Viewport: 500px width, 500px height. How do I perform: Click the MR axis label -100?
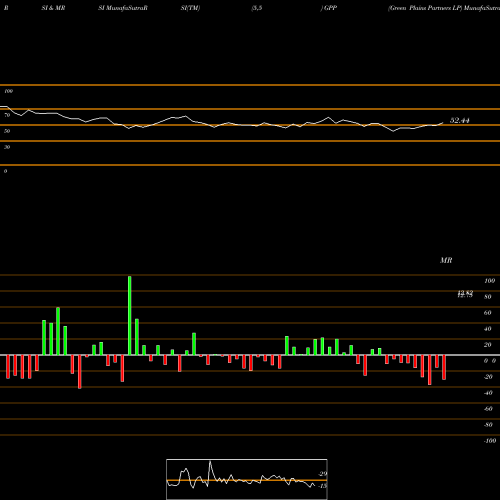[490, 441]
